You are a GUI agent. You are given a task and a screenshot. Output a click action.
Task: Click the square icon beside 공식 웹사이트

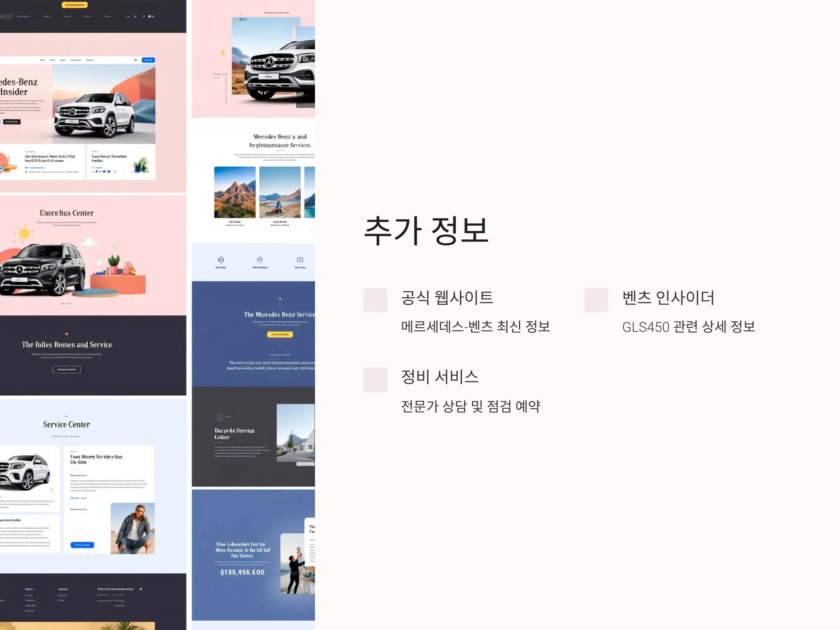[x=375, y=300]
